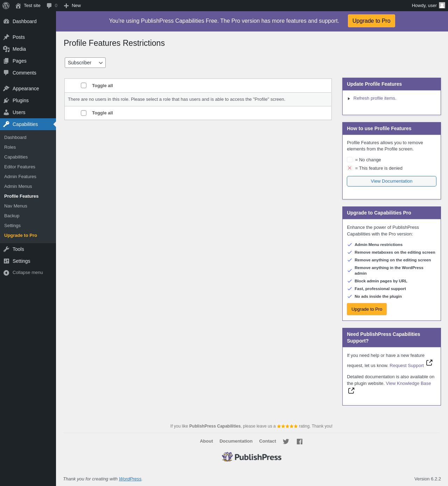Click the Comments speech bubble sidebar icon
Viewport: 448px width, 486px height.
[6, 73]
